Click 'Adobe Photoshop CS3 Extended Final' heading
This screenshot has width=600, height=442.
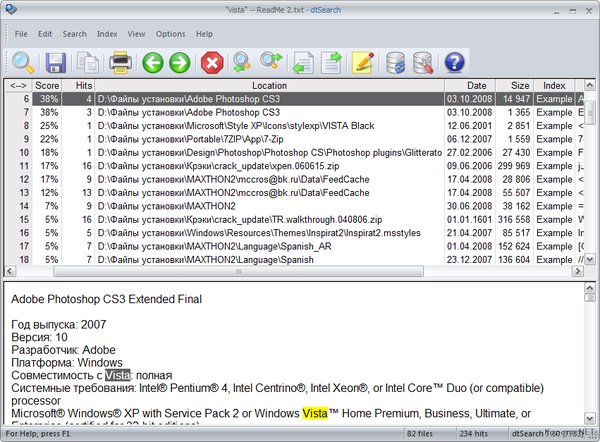coord(106,299)
